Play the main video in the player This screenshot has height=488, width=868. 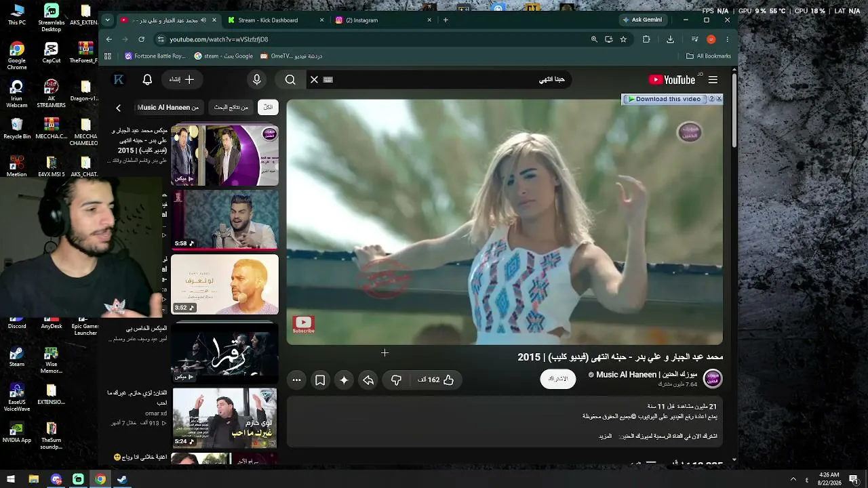pos(505,222)
